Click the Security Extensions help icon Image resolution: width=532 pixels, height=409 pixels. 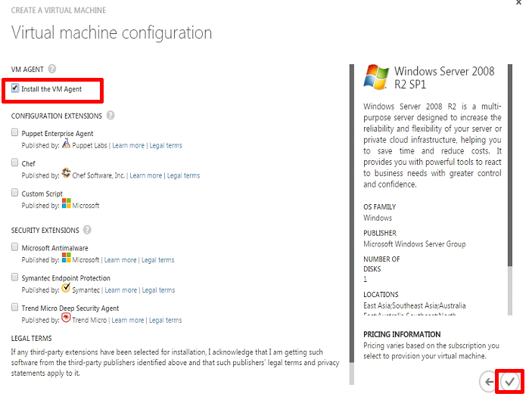click(87, 230)
